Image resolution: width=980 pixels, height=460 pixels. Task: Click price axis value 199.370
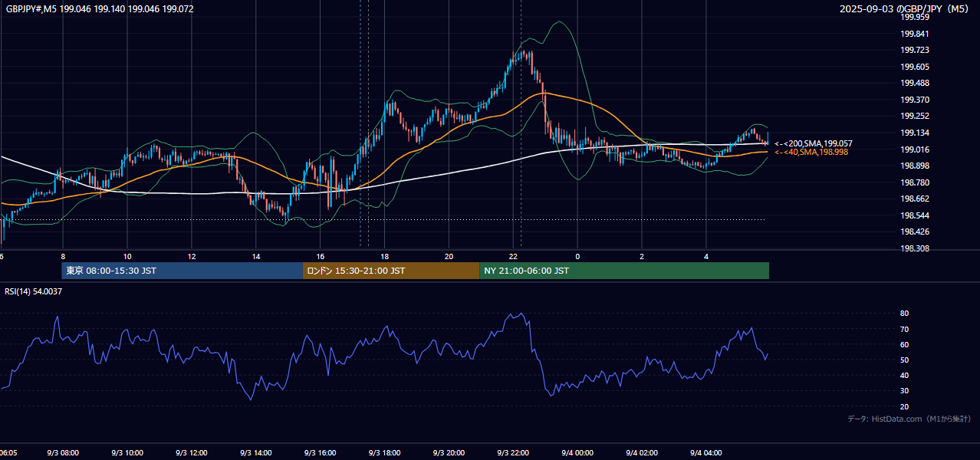coord(915,100)
